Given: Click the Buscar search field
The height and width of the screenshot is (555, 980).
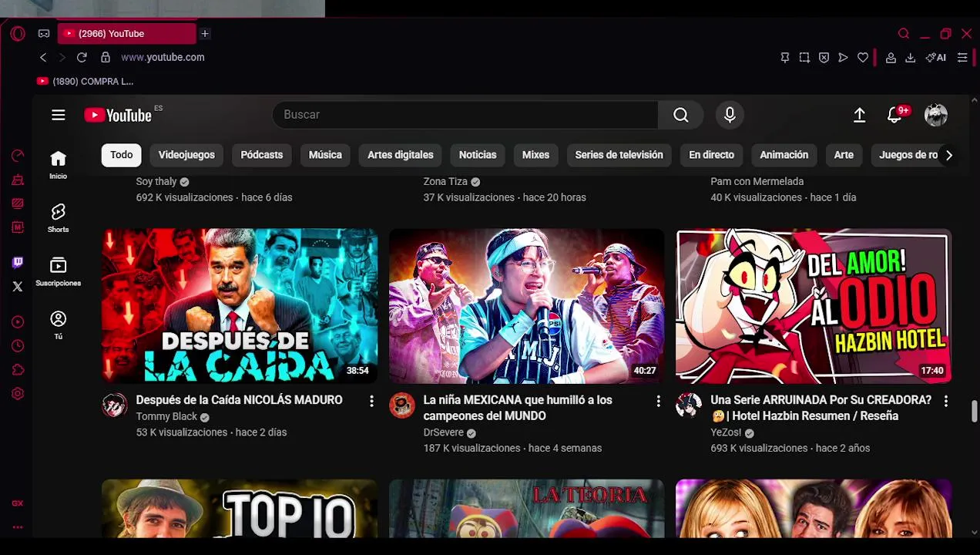Looking at the screenshot, I should [465, 115].
